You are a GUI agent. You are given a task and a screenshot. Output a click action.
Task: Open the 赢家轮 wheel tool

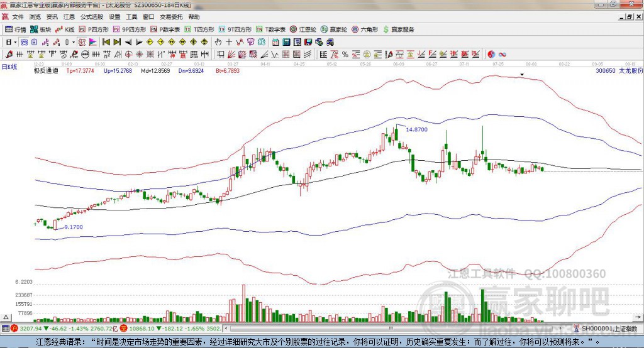pyautogui.click(x=334, y=30)
